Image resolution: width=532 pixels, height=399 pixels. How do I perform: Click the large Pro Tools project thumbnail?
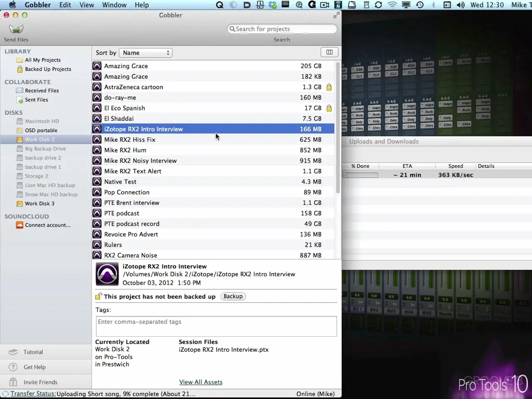tap(107, 274)
